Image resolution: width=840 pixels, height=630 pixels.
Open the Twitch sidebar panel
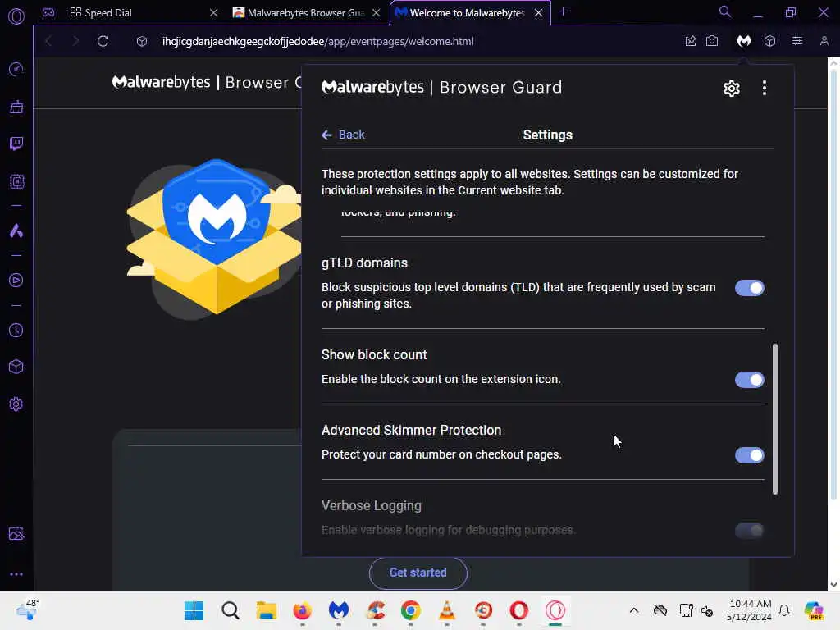click(x=16, y=144)
